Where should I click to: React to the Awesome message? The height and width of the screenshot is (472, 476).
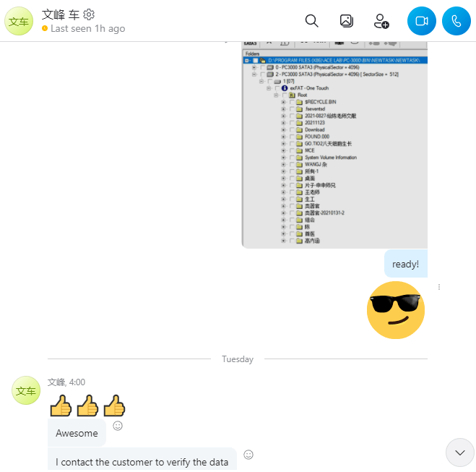(x=118, y=426)
